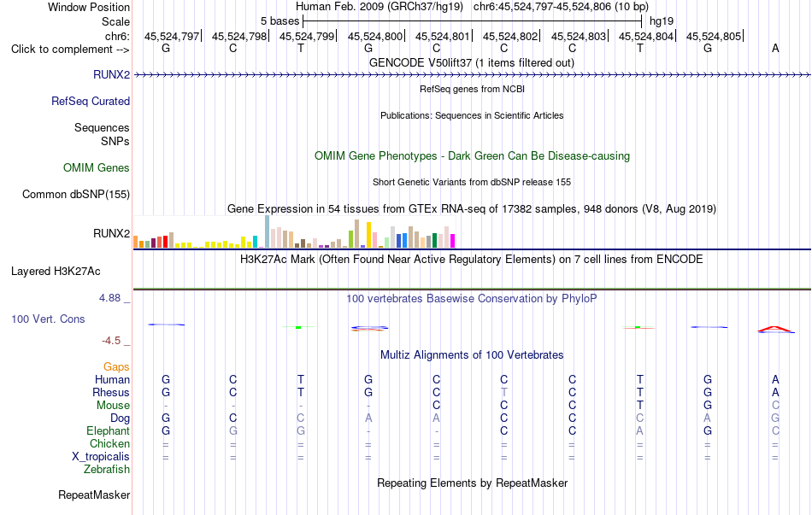Open the H3K27Ac Mark track title
Viewport: 812px width, 515px height.
pyautogui.click(x=471, y=259)
